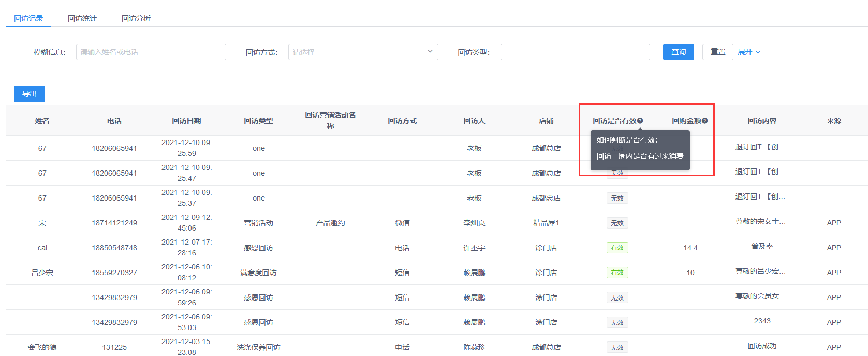Image resolution: width=868 pixels, height=356 pixels.
Task: Click content cell 尊敬的会员女…
Action: point(760,296)
